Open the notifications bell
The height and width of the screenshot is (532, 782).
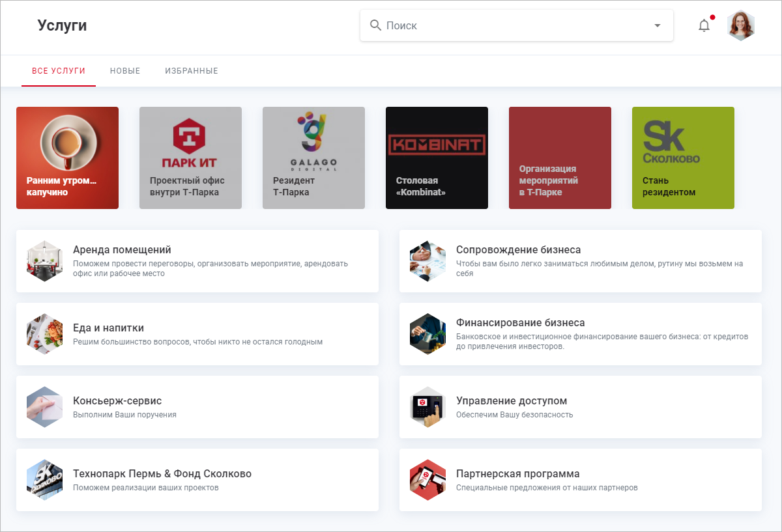[x=704, y=26]
